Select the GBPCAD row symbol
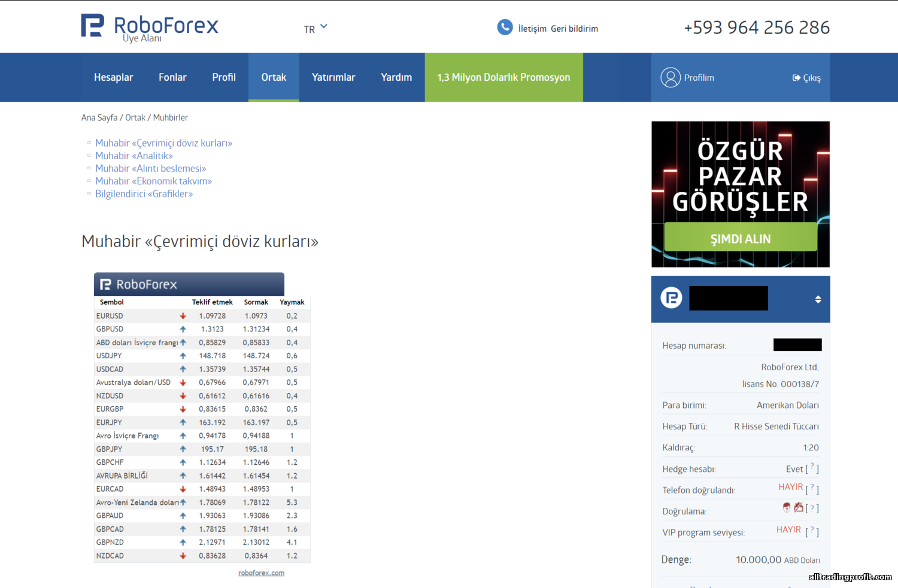The width and height of the screenshot is (898, 588). 110,529
